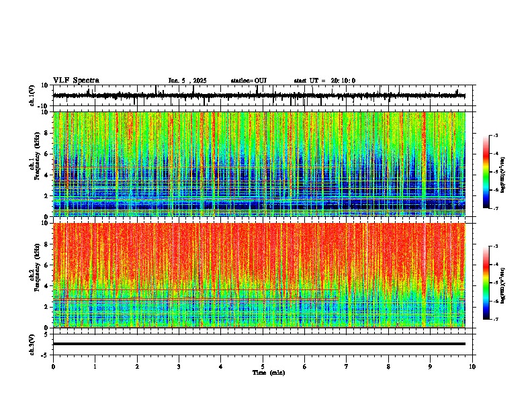
Task: Click the "ch.1(V)" waveform axis label
Action: [32, 95]
